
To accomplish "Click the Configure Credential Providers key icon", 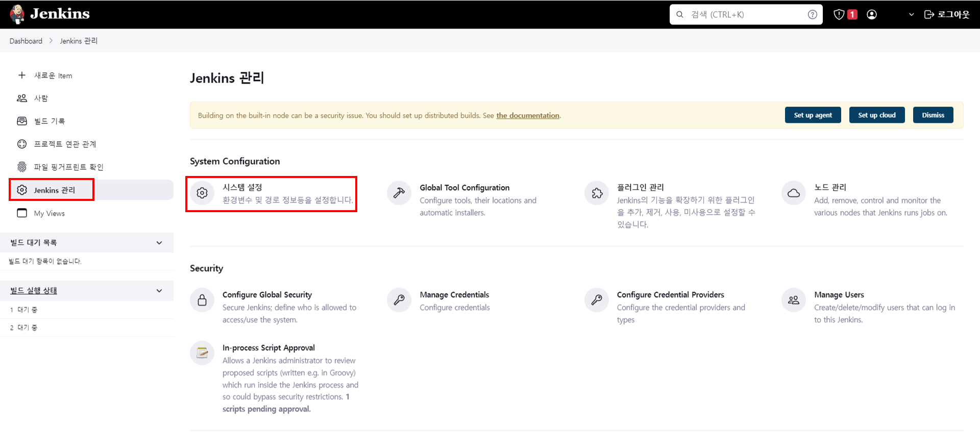I will click(597, 300).
